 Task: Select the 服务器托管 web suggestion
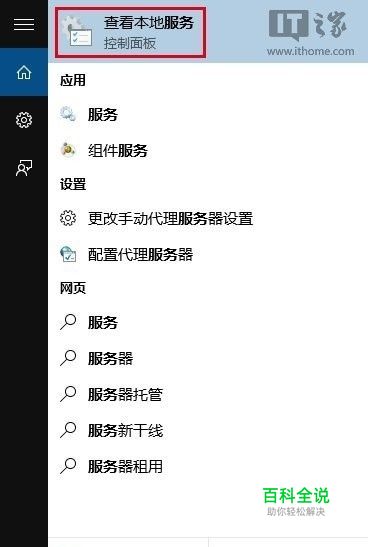point(208,395)
